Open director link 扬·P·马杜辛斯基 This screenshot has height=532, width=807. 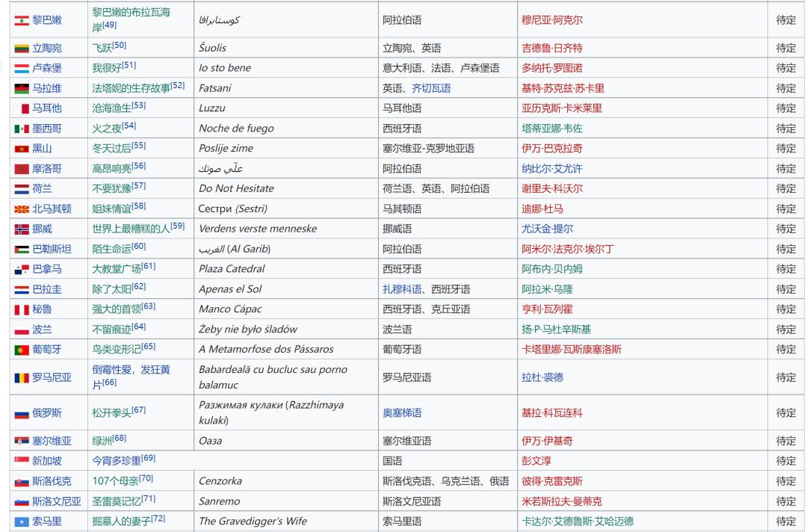(x=557, y=330)
